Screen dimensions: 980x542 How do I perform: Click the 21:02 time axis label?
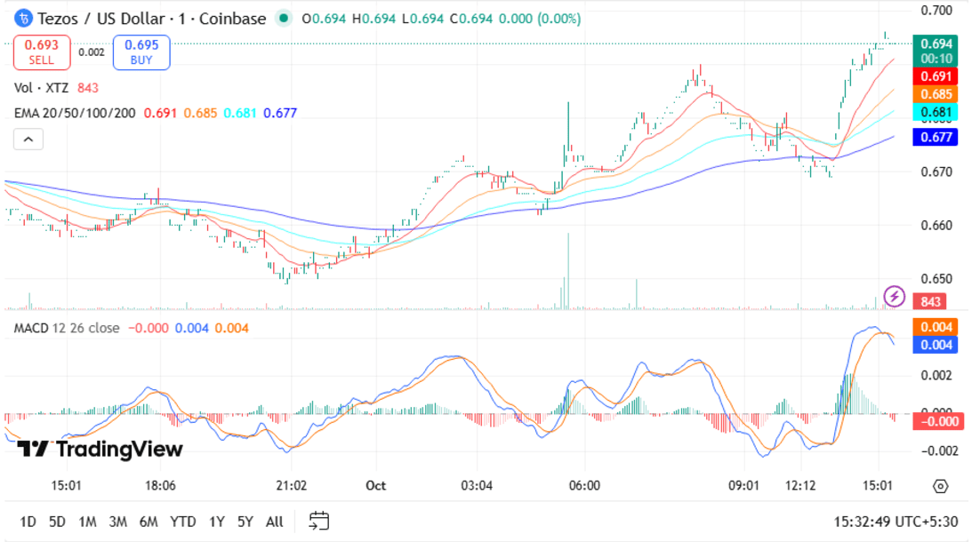(x=292, y=486)
